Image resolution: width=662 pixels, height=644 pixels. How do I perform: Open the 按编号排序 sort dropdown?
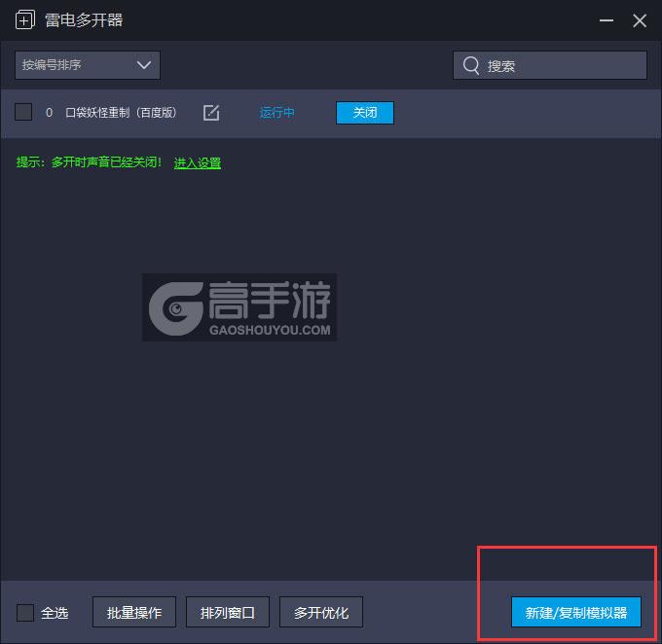(x=88, y=65)
